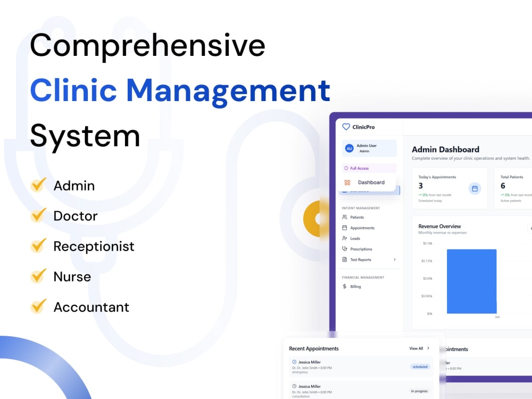
Task: Click the Accountant list text
Action: pos(92,307)
